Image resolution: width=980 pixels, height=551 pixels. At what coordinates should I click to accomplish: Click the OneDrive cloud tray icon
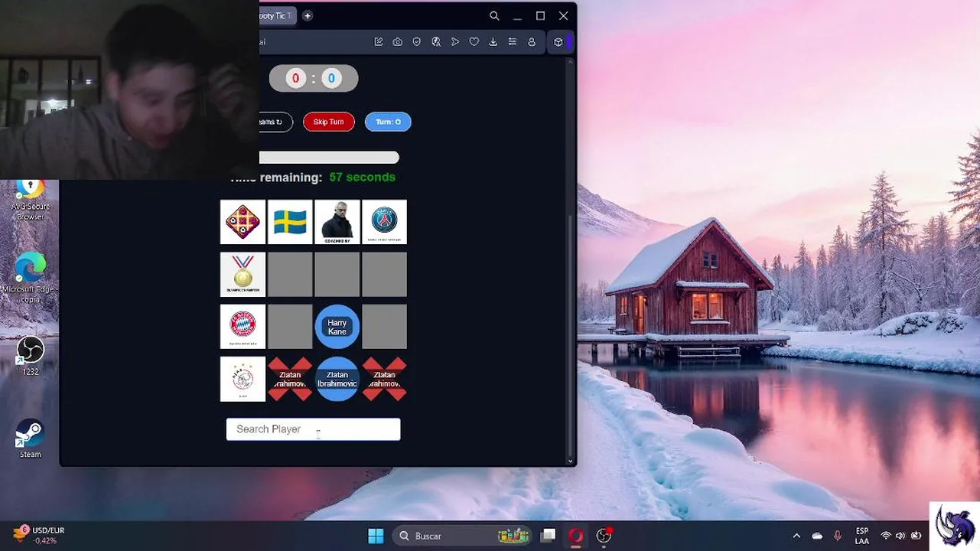coord(817,536)
